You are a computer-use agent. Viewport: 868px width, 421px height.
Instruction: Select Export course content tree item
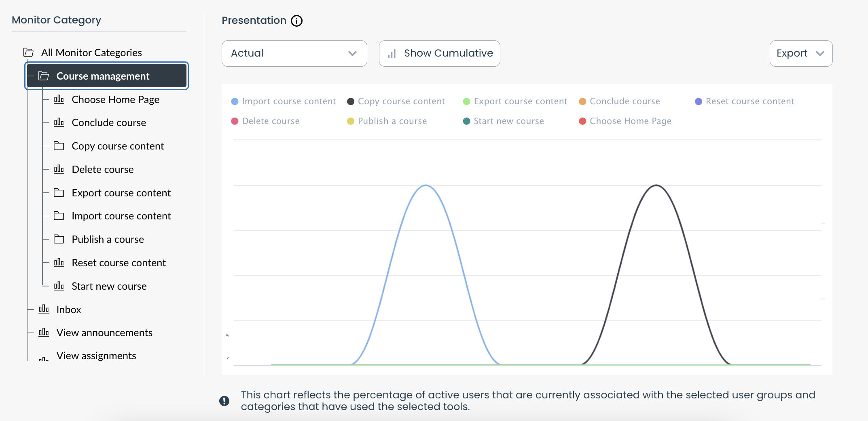click(x=121, y=193)
